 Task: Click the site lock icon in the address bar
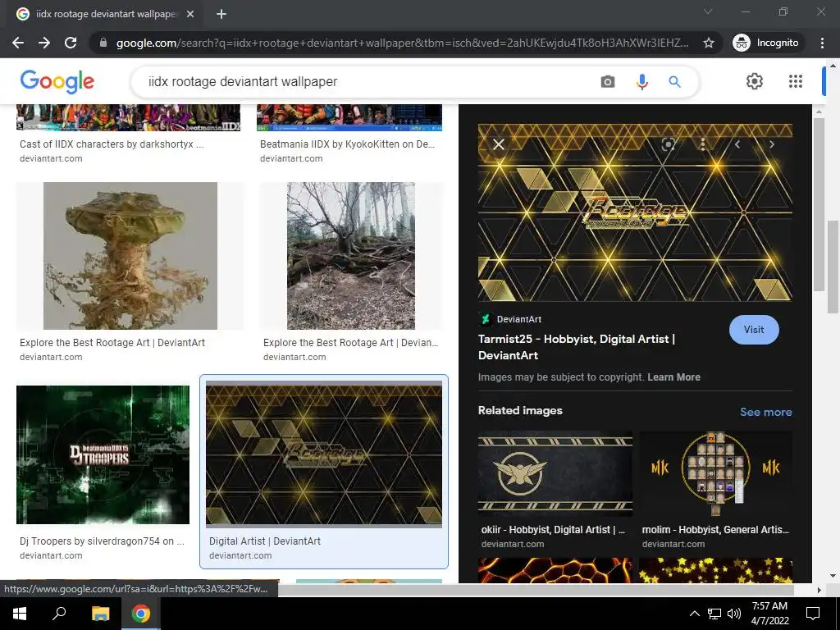point(103,43)
